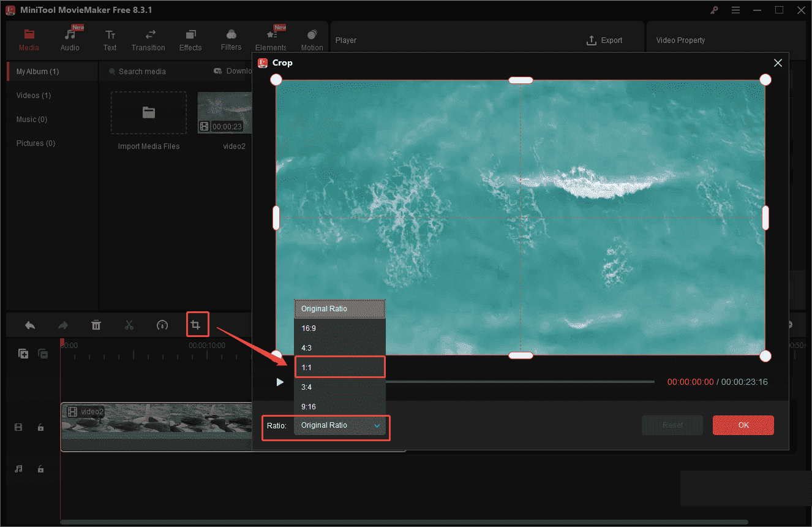This screenshot has width=812, height=527.
Task: Open the Transition panel
Action: point(148,39)
